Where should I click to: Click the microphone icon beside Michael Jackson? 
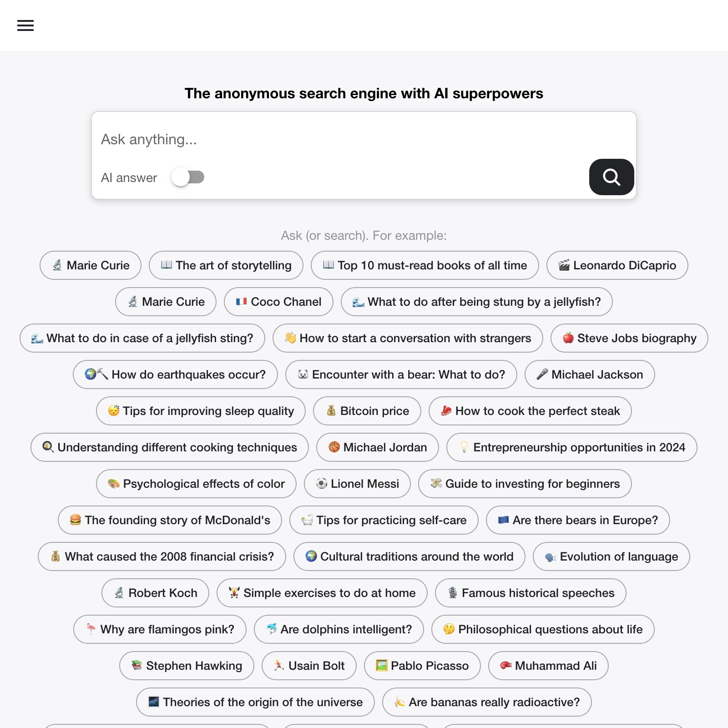pyautogui.click(x=542, y=374)
